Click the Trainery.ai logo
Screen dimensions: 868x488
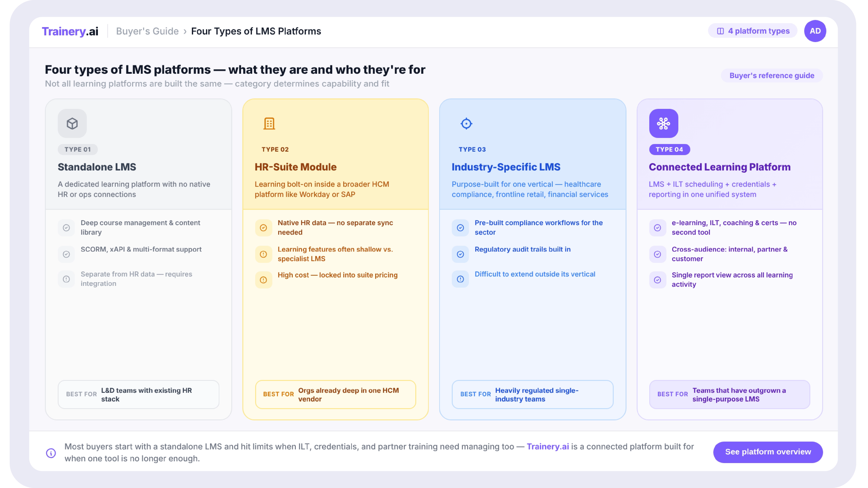[x=70, y=31]
